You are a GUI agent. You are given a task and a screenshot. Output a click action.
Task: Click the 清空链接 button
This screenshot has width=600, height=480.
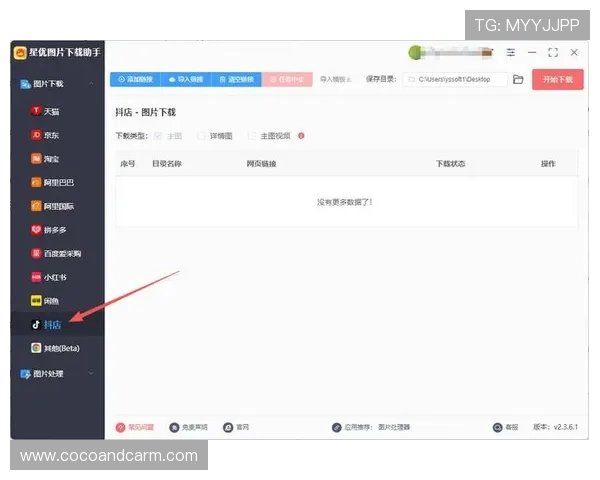click(x=236, y=79)
